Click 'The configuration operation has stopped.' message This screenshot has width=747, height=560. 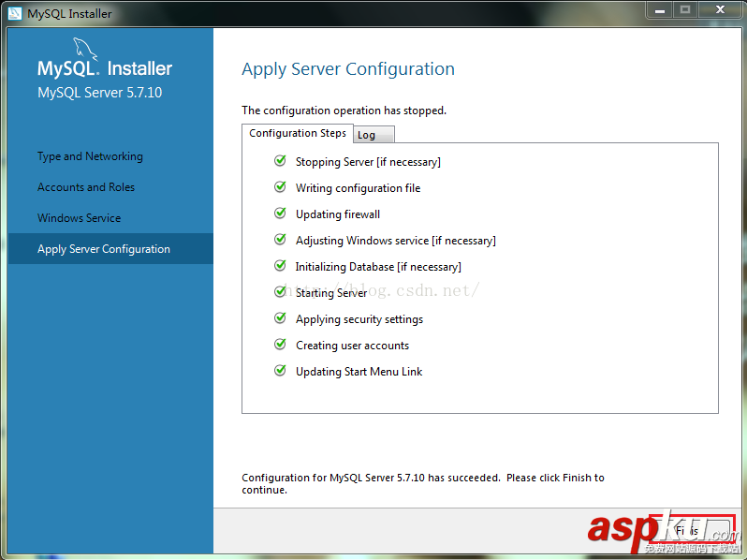[344, 111]
